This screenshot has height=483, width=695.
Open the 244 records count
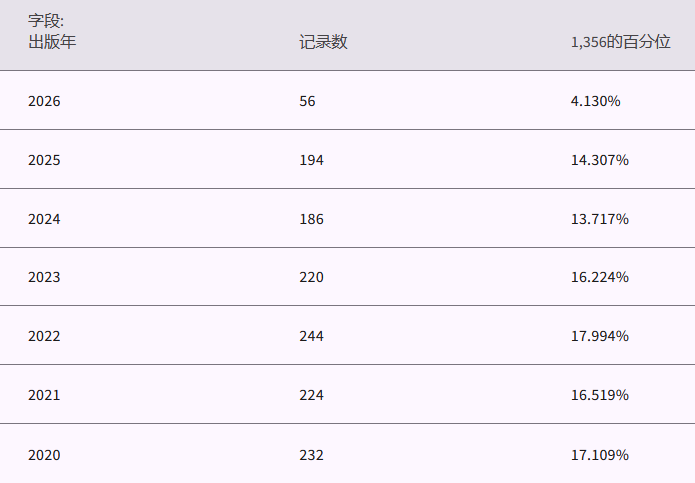click(x=311, y=336)
